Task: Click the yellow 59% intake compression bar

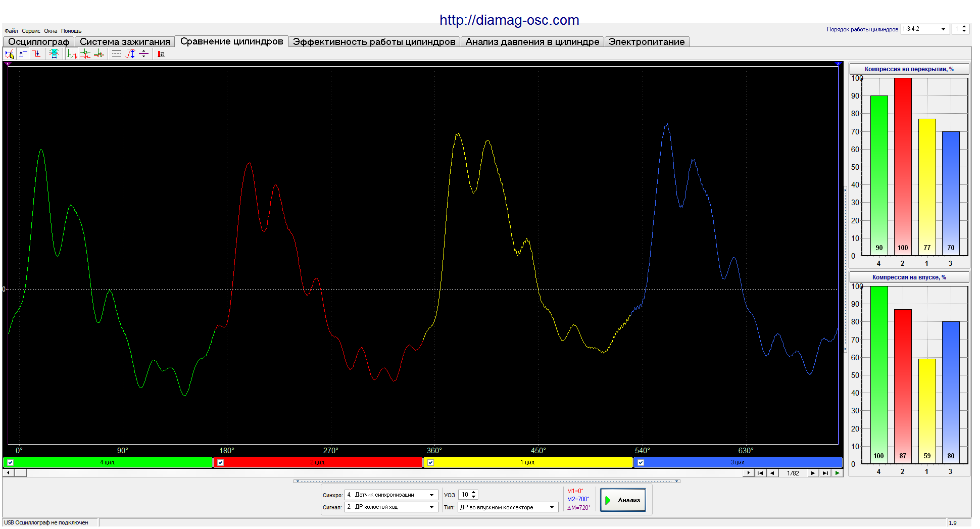Action: [927, 411]
